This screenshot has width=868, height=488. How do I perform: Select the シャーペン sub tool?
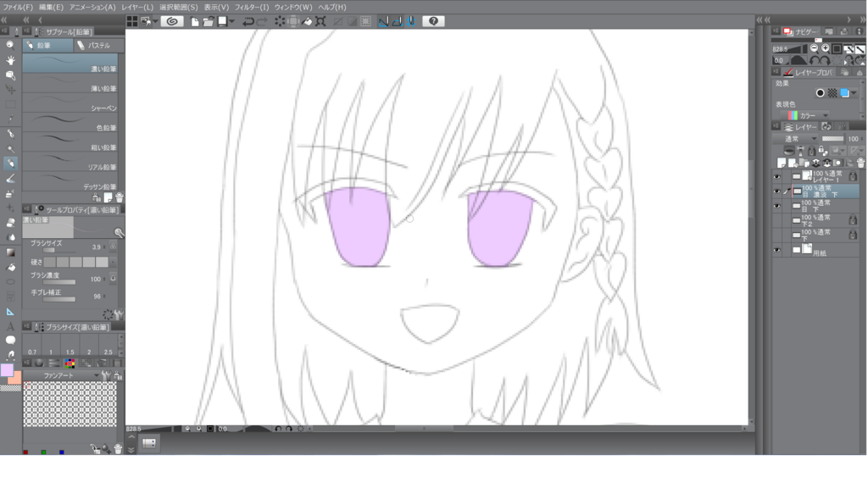tap(70, 103)
